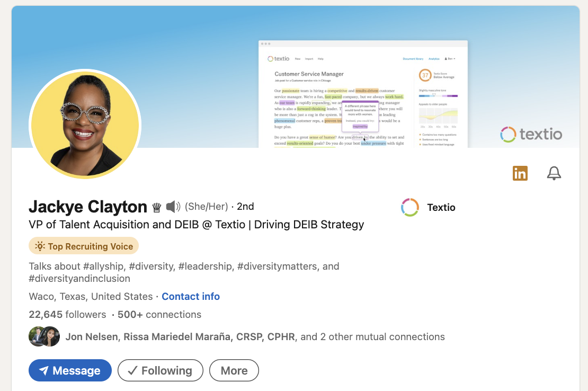This screenshot has width=588, height=391.
Task: Open the More actions dropdown
Action: [x=234, y=371]
